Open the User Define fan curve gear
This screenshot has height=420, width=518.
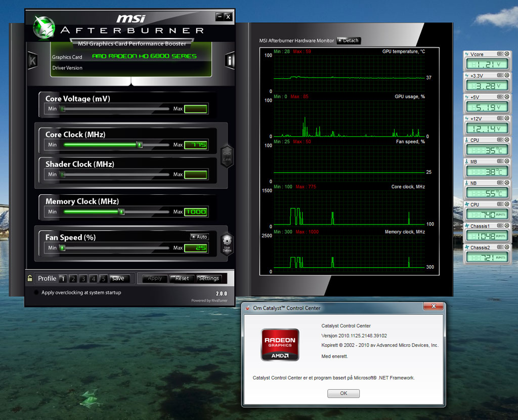(227, 243)
